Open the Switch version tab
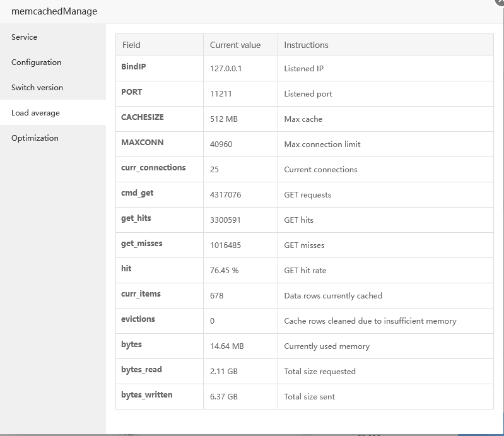 37,88
